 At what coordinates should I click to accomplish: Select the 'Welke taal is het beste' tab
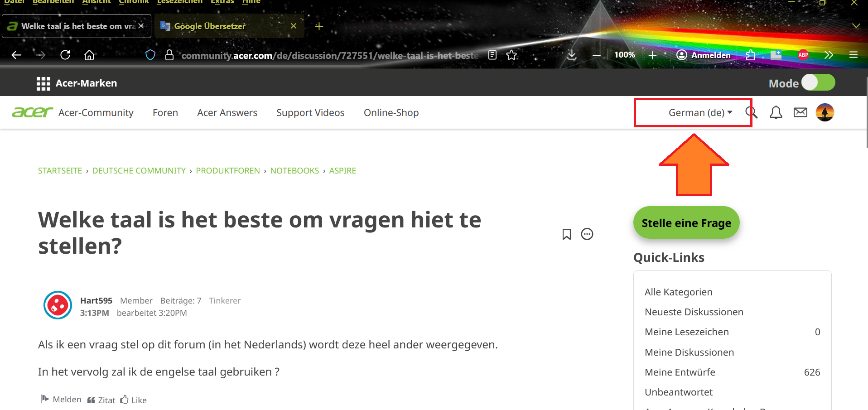[x=77, y=26]
